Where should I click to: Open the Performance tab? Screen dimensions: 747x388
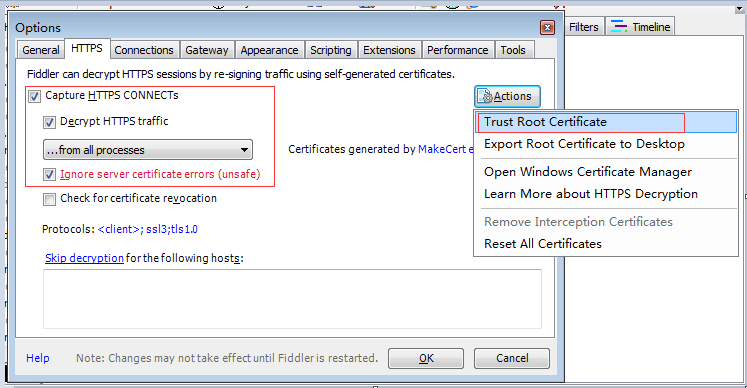[457, 50]
